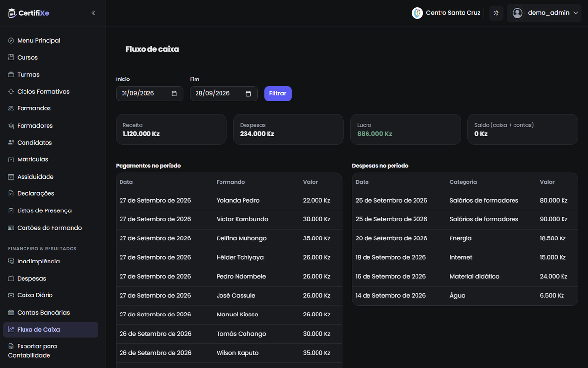Open Menu Principal compass icon

click(x=11, y=41)
